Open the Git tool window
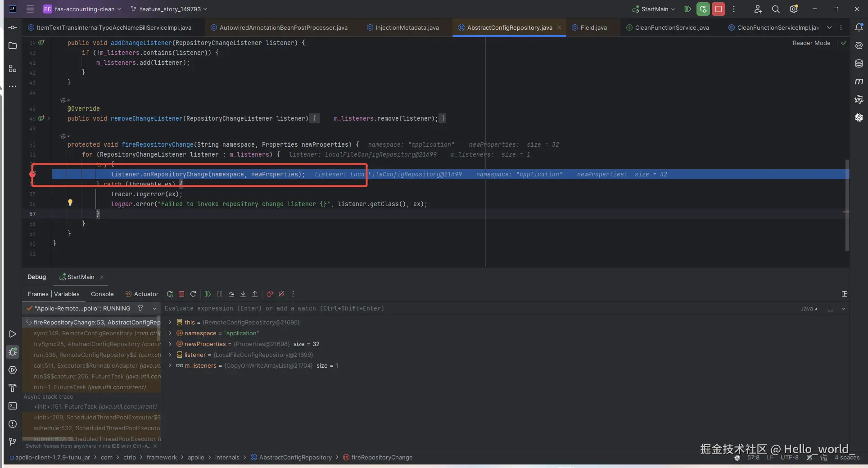This screenshot has width=868, height=468. coord(13,442)
